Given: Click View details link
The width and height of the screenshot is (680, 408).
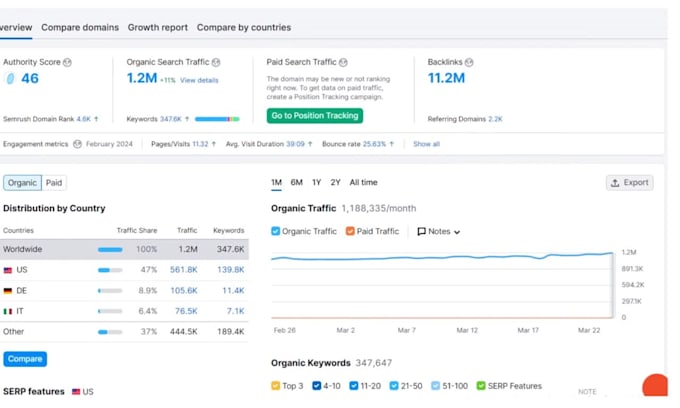Looking at the screenshot, I should click(199, 80).
